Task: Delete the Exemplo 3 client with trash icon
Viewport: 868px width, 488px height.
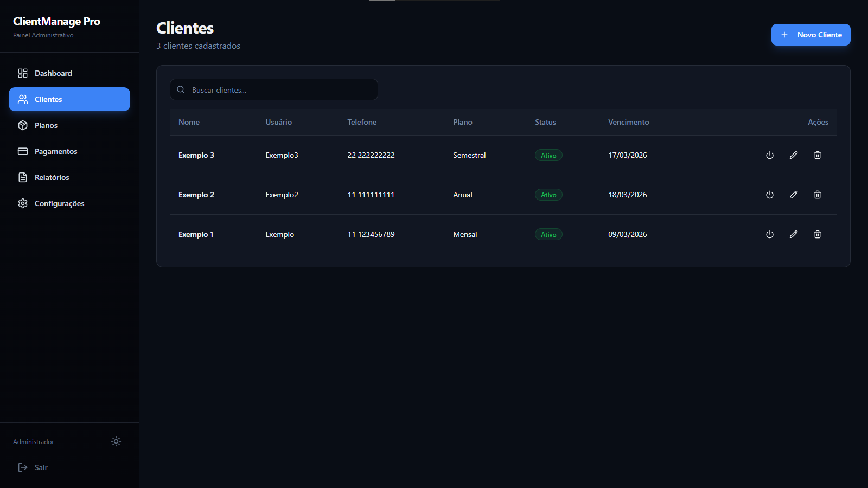Action: click(x=817, y=155)
